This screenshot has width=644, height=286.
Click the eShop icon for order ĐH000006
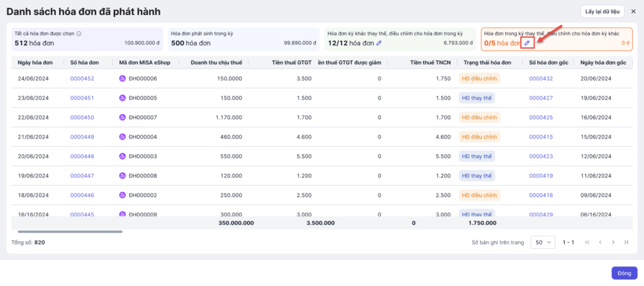coord(123,79)
